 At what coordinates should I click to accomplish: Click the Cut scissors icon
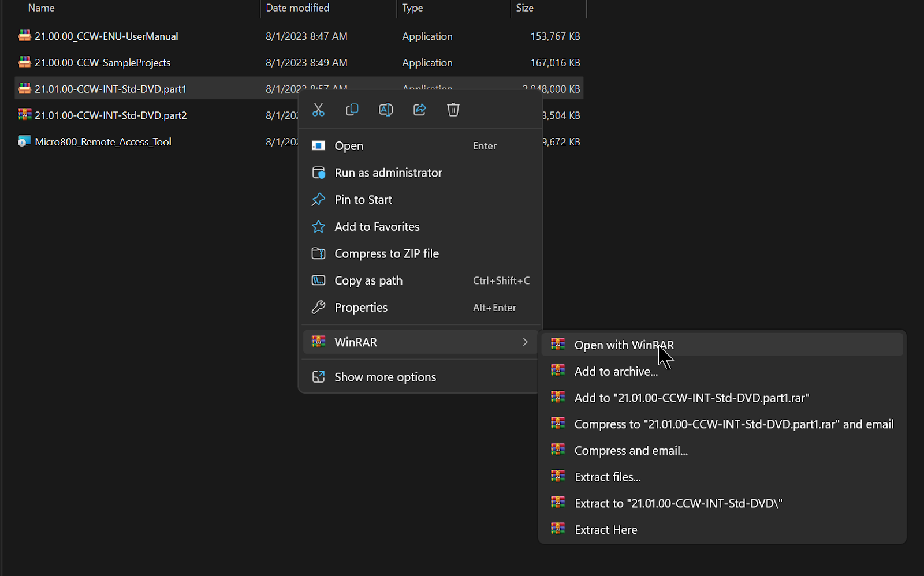(x=318, y=110)
